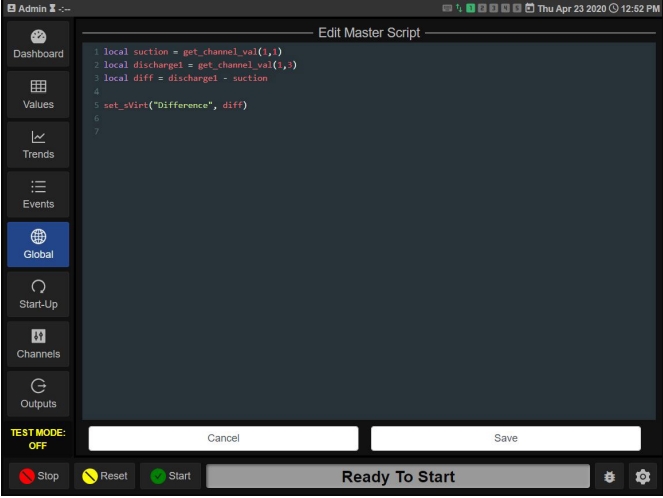
Task: Open the Trends chart view
Action: point(38,144)
